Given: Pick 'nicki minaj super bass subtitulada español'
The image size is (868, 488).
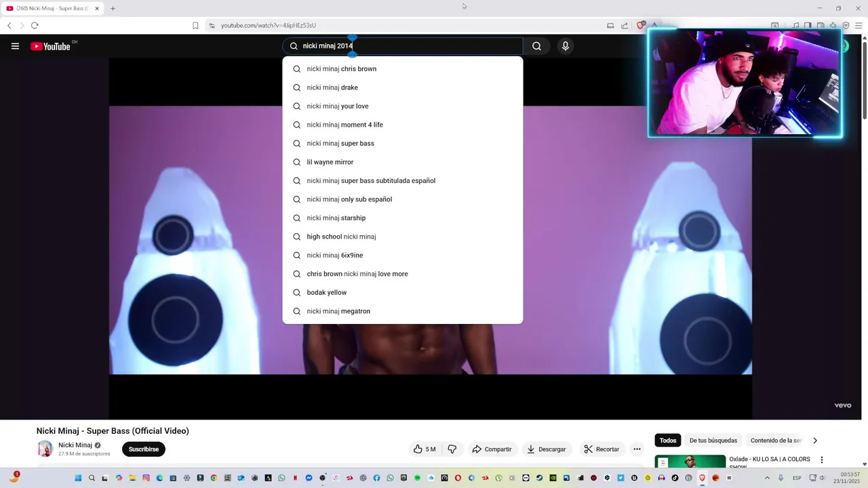Looking at the screenshot, I should click(403, 180).
